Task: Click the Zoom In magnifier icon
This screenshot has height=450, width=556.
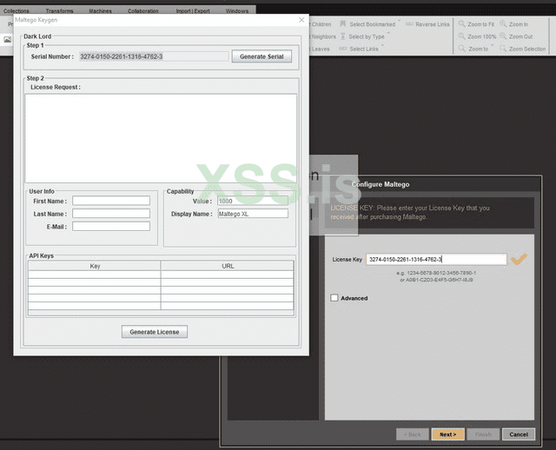Action: click(503, 24)
